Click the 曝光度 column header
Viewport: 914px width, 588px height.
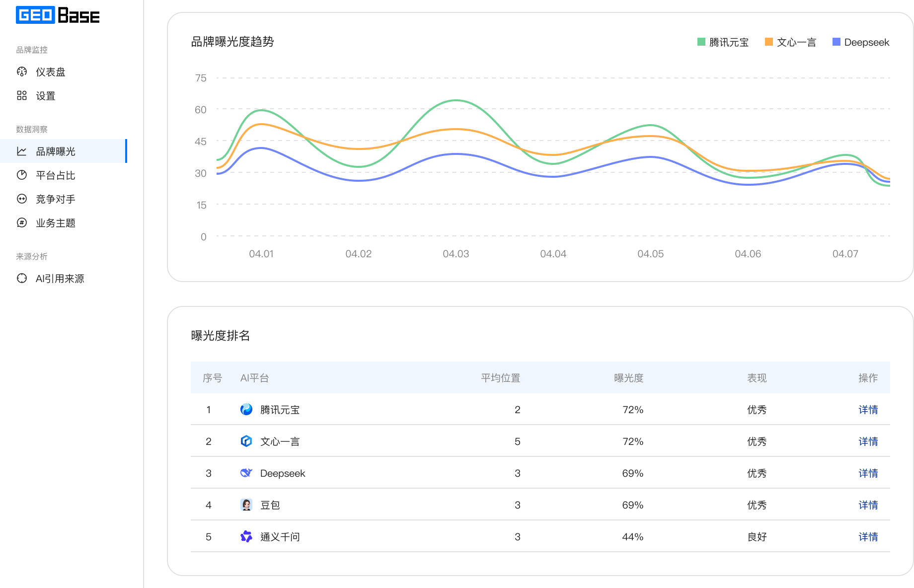[x=629, y=378]
